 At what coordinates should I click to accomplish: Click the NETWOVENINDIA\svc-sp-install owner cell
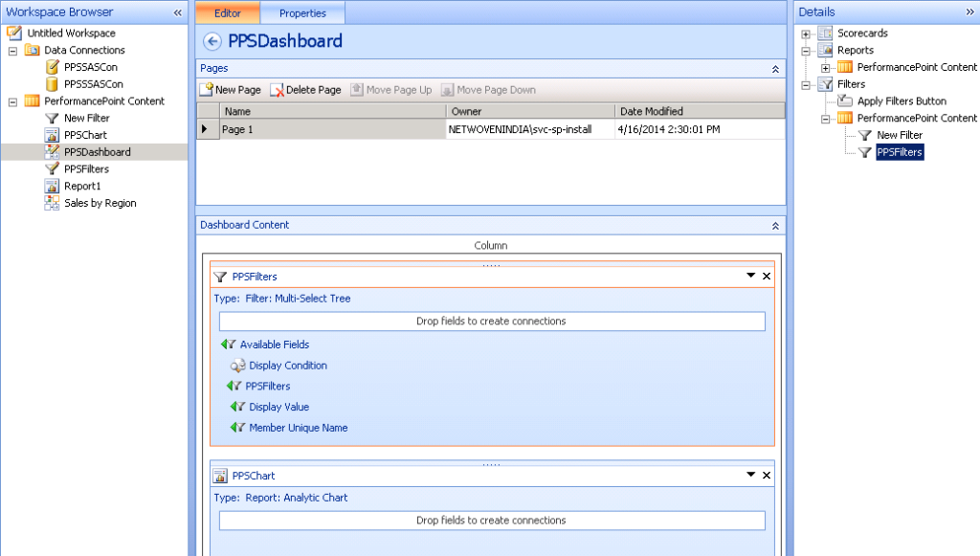530,129
